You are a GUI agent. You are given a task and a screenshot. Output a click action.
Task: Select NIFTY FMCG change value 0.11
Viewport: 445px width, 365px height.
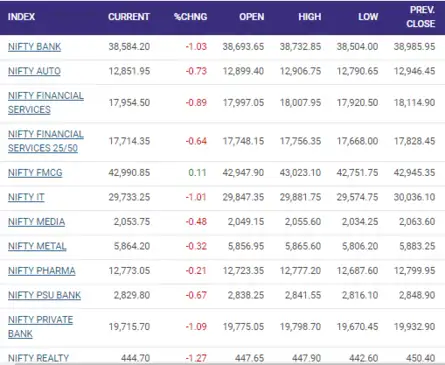pos(197,173)
